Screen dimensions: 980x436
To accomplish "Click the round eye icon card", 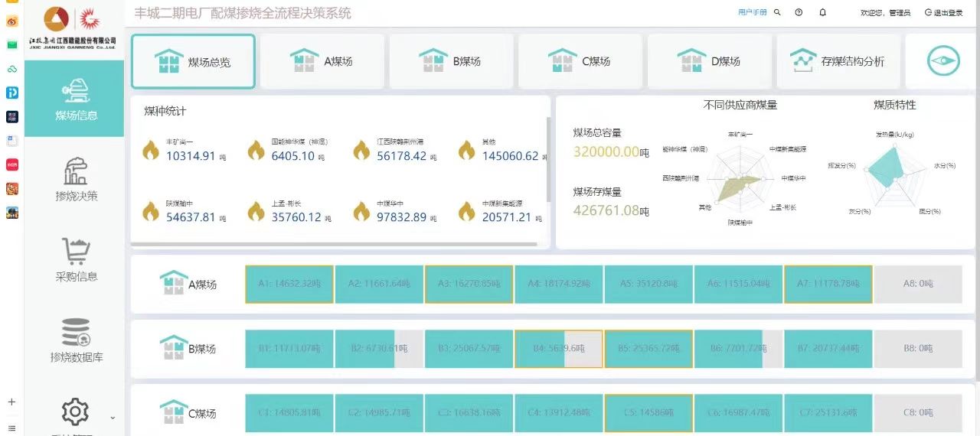I will click(x=943, y=61).
